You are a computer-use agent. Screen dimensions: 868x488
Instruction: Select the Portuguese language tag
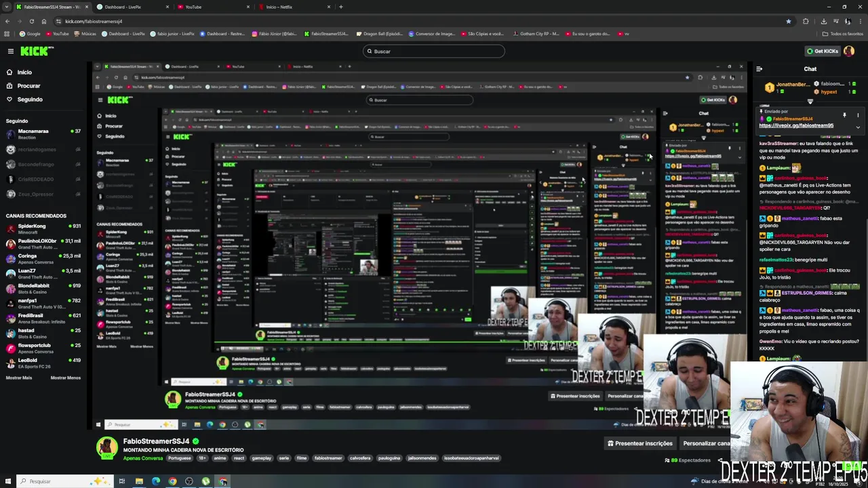(180, 458)
